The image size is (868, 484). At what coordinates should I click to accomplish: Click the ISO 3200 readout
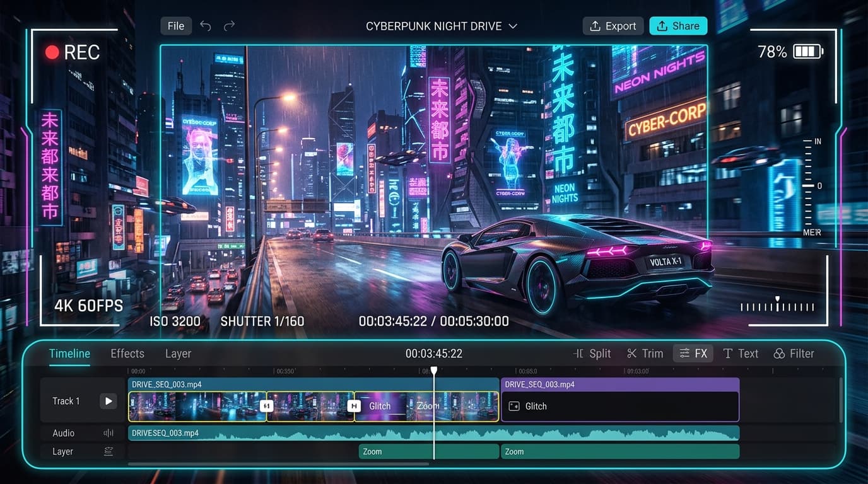pos(175,321)
